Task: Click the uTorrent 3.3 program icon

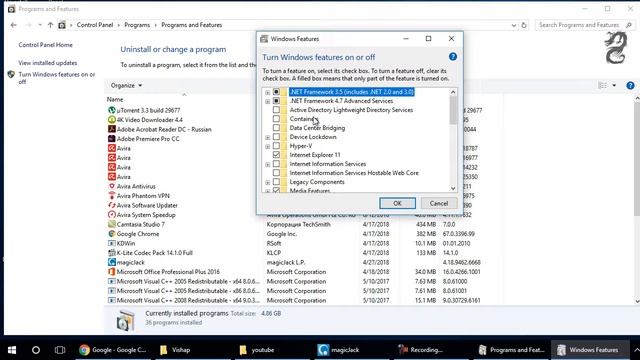Action: click(x=111, y=110)
